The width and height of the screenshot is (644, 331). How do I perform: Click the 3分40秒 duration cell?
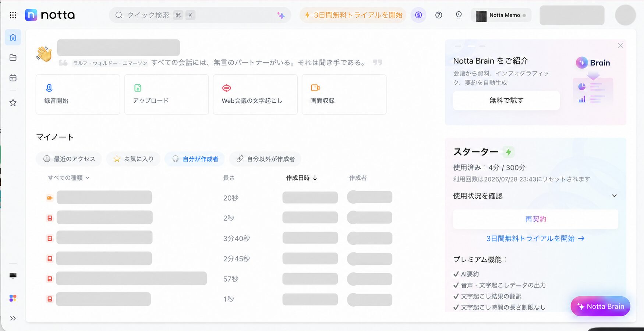coord(237,239)
